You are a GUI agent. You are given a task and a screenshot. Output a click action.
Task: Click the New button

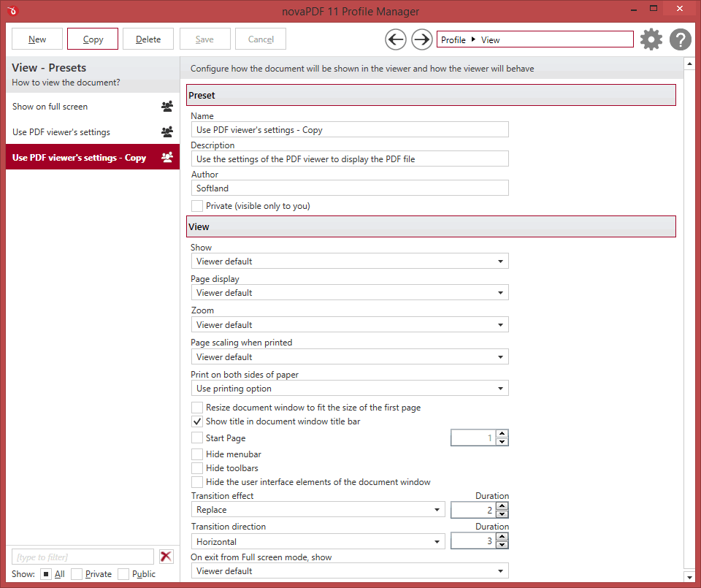click(x=37, y=39)
